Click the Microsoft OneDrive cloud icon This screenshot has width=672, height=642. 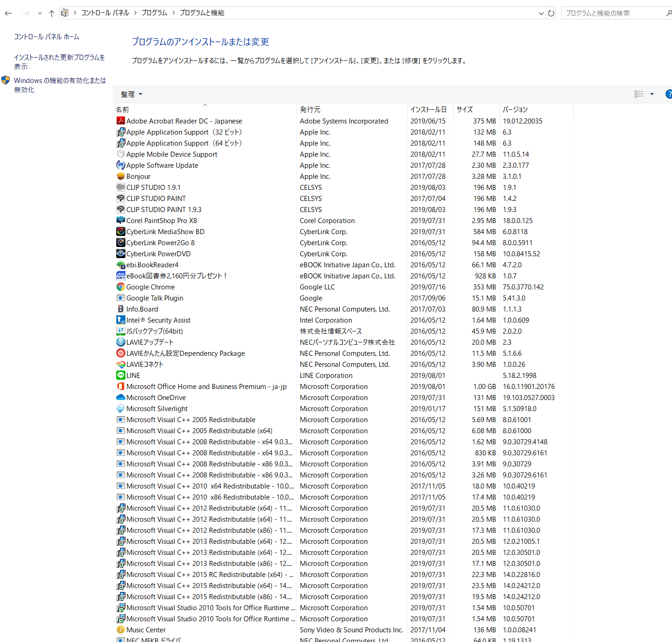click(120, 397)
